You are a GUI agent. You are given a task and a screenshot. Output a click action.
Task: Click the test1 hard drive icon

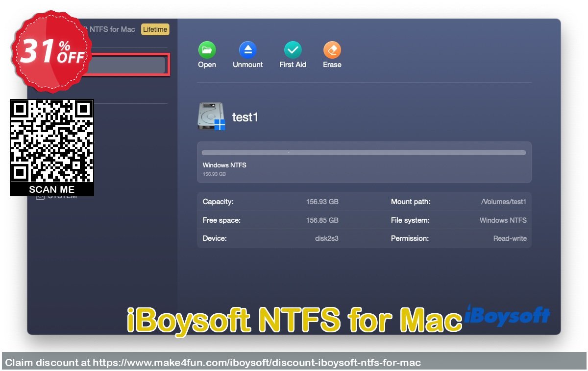click(x=211, y=116)
